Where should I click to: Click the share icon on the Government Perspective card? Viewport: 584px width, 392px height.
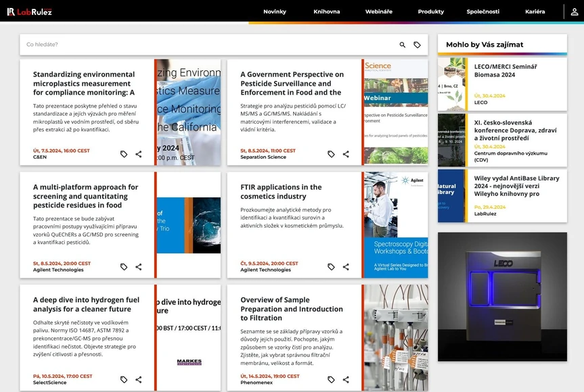pos(346,154)
